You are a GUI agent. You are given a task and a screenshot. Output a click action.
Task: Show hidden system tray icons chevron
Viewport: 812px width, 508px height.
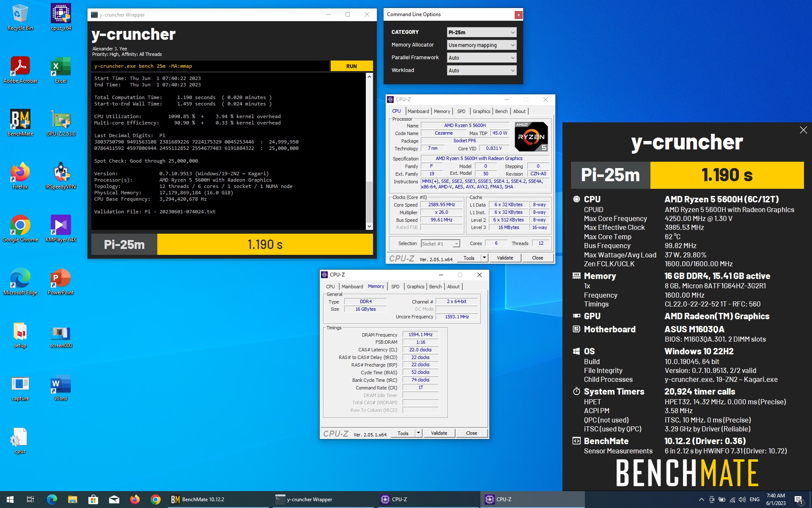(x=701, y=500)
